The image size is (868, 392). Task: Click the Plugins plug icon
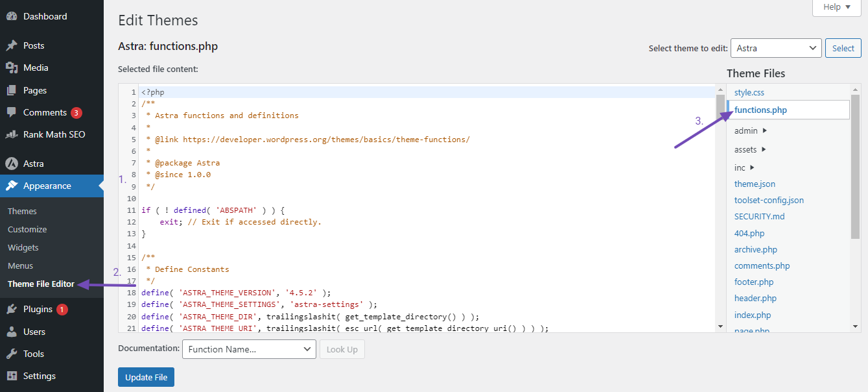pos(12,309)
